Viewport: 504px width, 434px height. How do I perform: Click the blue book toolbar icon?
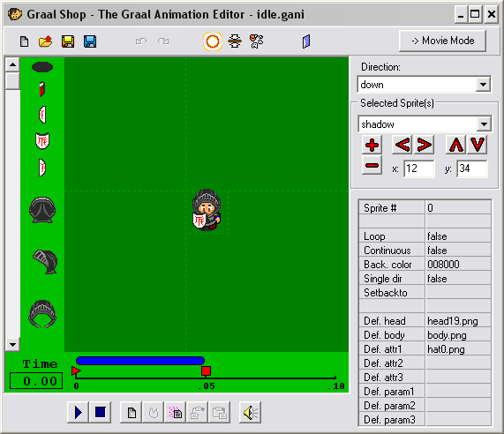tap(306, 41)
